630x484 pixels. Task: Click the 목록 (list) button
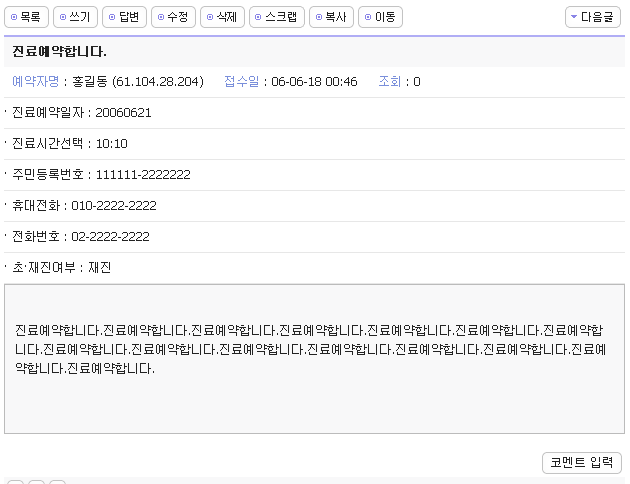26,17
